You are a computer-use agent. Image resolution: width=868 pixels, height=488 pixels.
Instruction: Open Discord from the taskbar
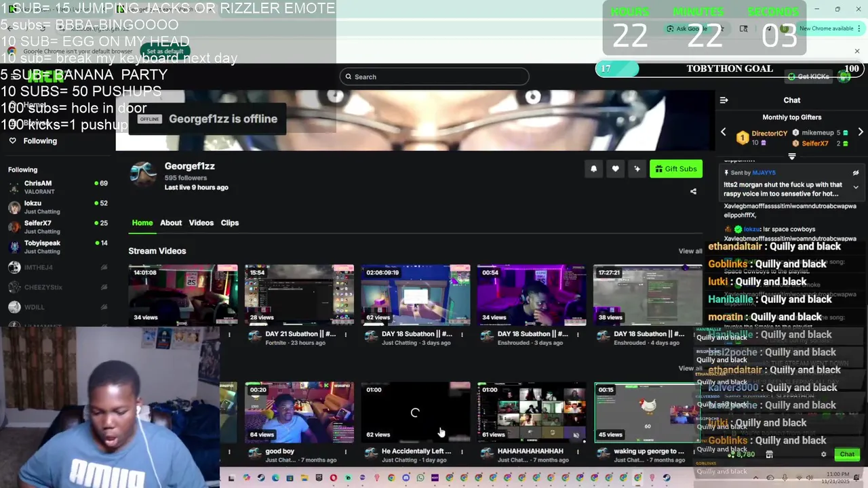[406, 478]
